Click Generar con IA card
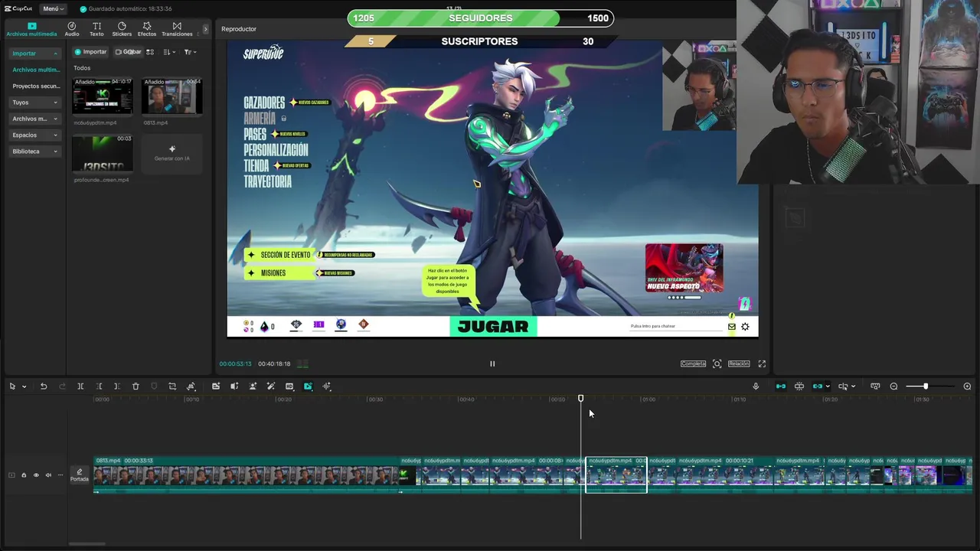Image resolution: width=980 pixels, height=551 pixels. (x=172, y=153)
